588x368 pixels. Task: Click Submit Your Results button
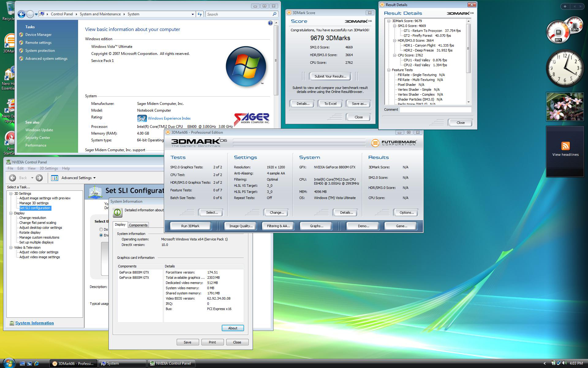coord(330,76)
